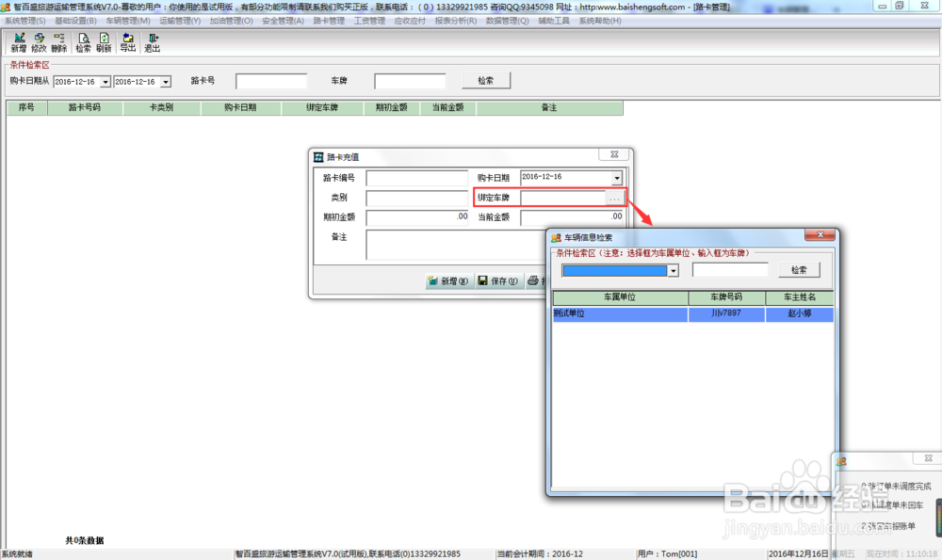
Task: Open the 车辆管理(M) menu
Action: [x=128, y=21]
